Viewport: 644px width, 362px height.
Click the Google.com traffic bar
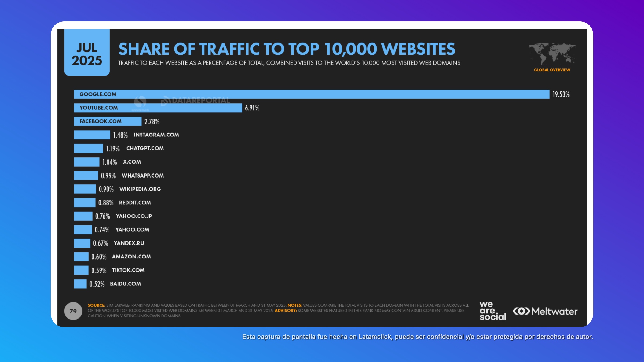[x=311, y=94]
